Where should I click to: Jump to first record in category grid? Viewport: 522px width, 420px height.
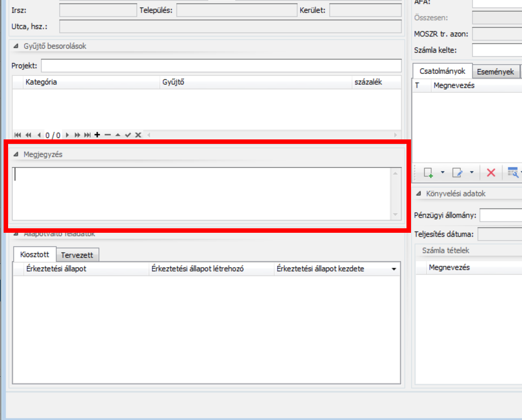pos(18,135)
